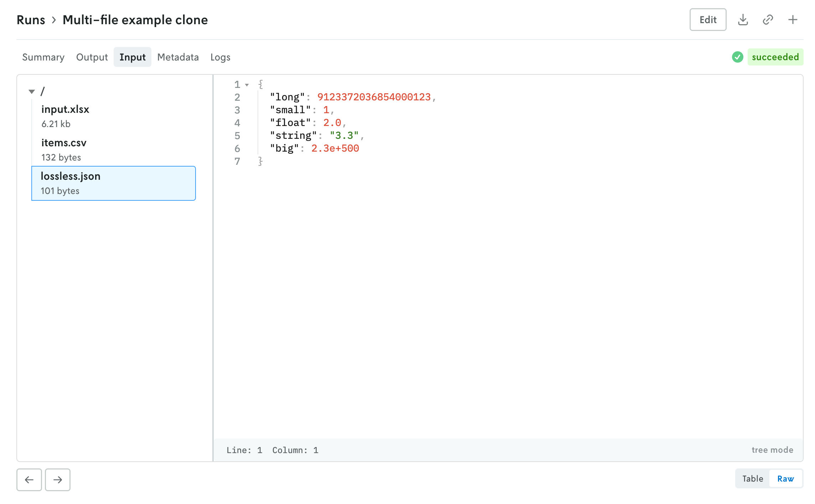Go forward using the right arrow button

57,480
